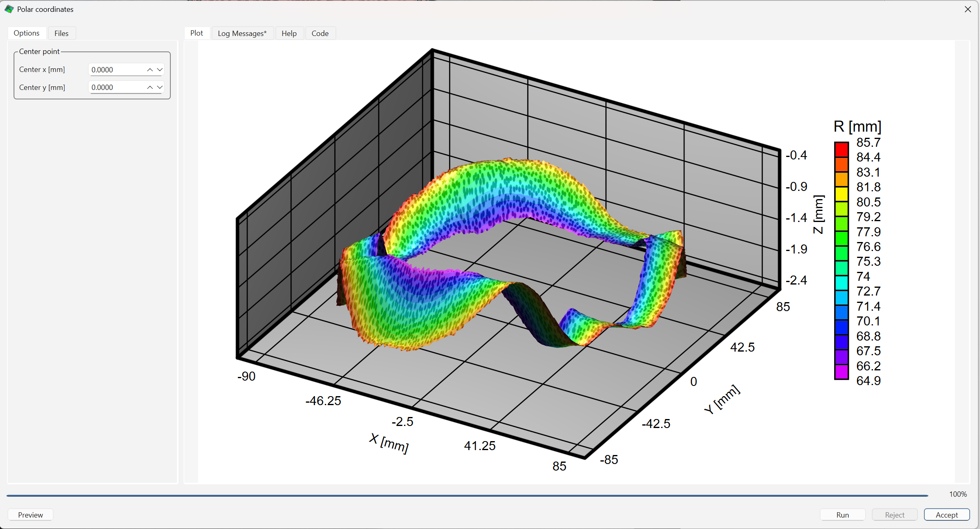Screen dimensions: 980x529
Task: Open the Log Messages* tab
Action: [x=242, y=33]
